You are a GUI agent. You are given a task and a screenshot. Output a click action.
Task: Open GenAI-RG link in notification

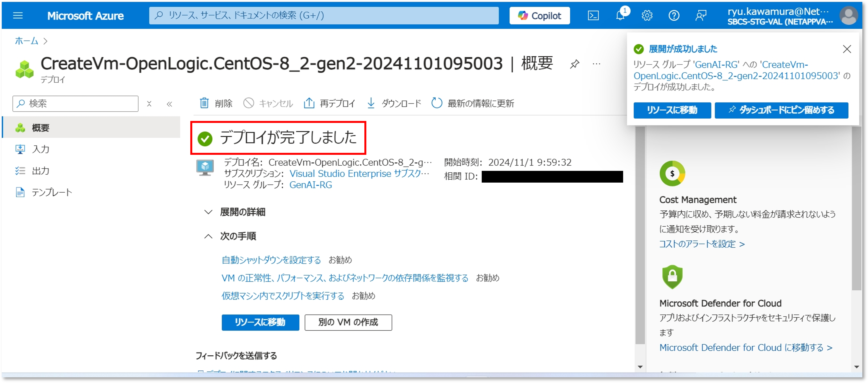717,64
